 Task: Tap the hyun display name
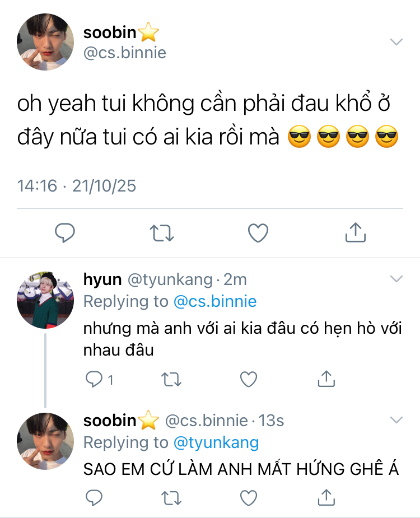pyautogui.click(x=102, y=279)
